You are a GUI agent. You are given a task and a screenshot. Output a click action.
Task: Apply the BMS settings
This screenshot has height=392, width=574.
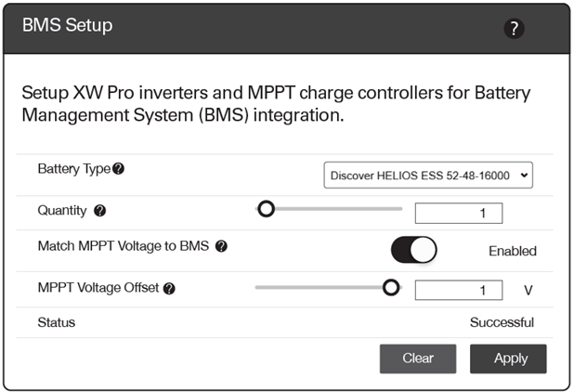coord(508,359)
